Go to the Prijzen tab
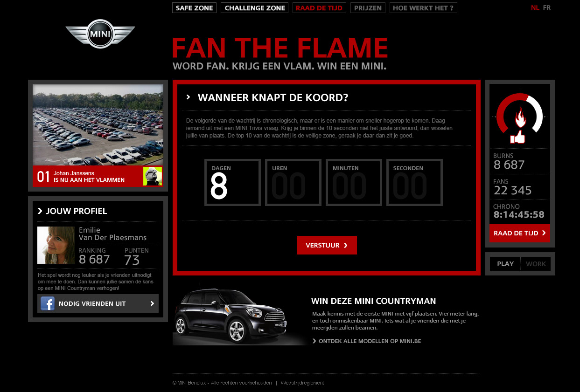Image resolution: width=580 pixels, height=392 pixels. pos(368,8)
